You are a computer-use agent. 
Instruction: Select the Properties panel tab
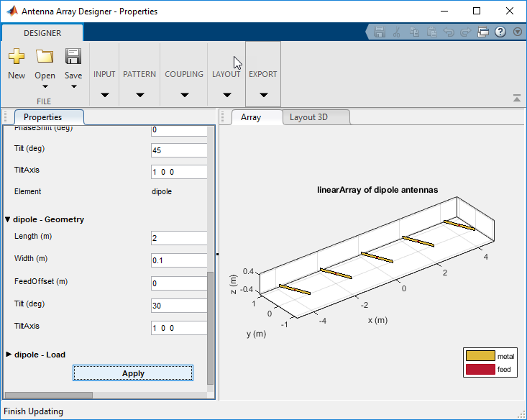(49, 117)
